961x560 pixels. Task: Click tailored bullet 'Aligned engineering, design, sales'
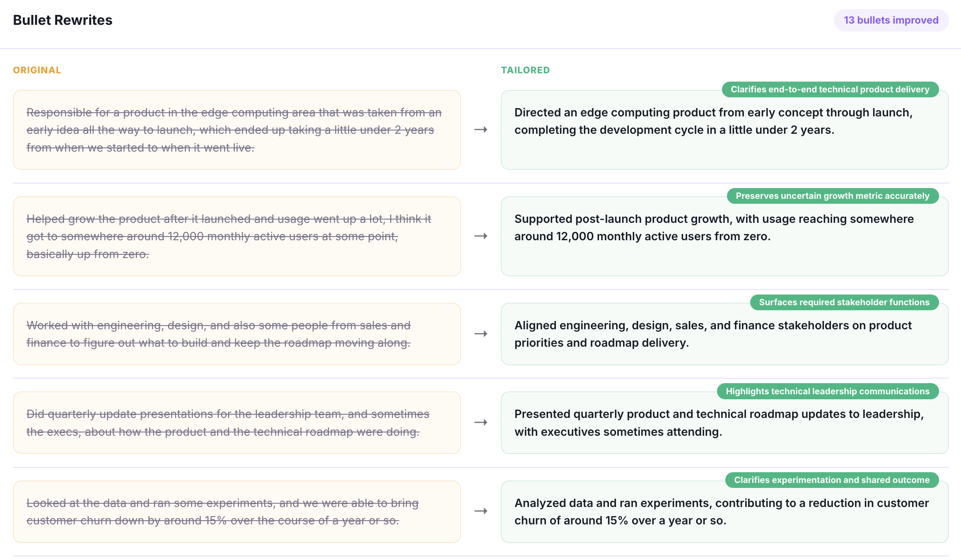[x=724, y=334]
